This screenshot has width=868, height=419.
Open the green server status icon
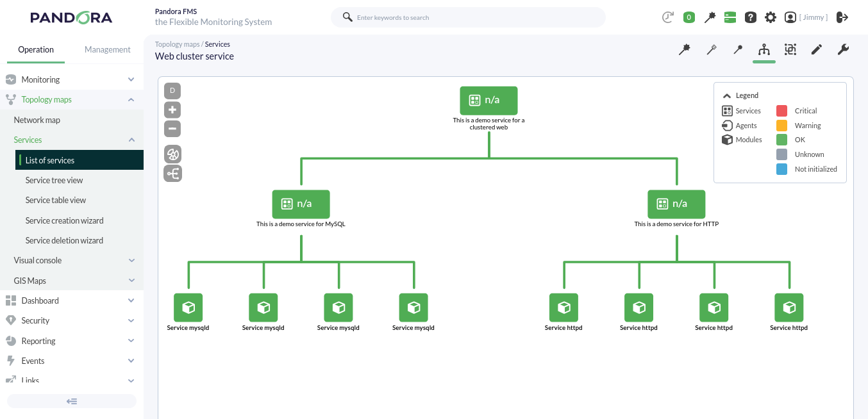coord(730,17)
